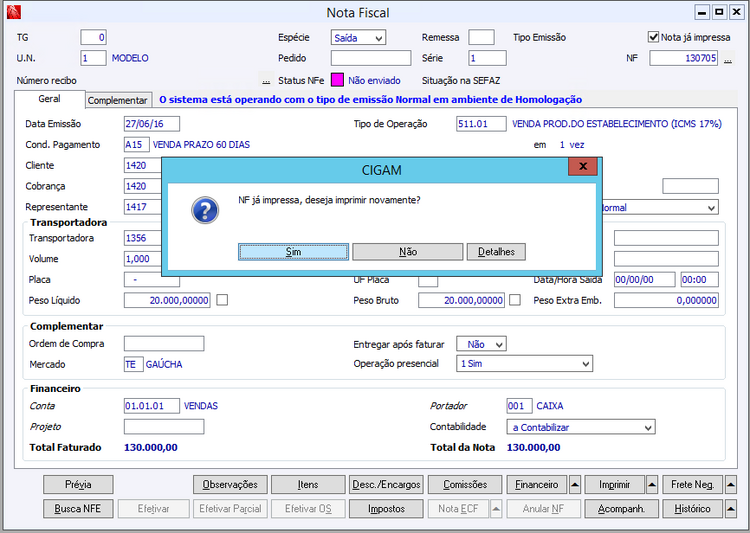Toggle the Nota já impressa checkbox
The height and width of the screenshot is (533, 750).
click(653, 37)
